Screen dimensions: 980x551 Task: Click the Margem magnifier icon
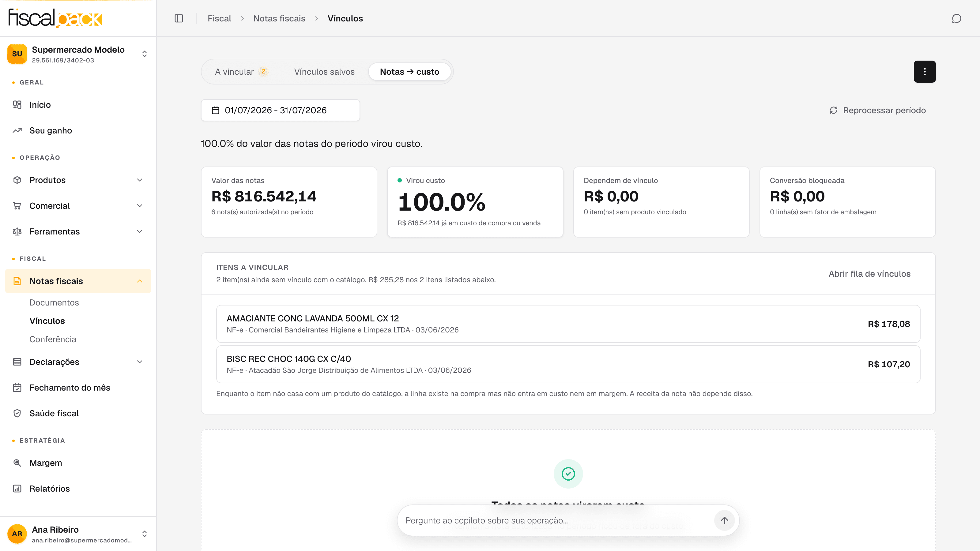17,463
